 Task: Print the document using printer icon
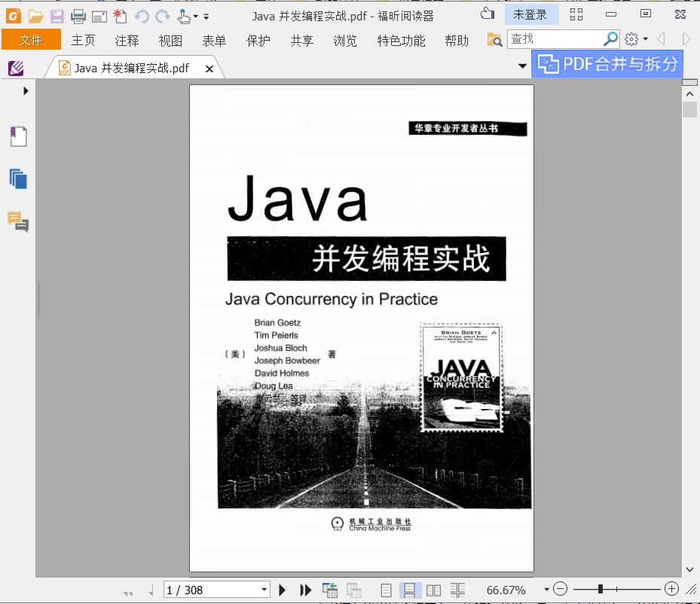[78, 17]
